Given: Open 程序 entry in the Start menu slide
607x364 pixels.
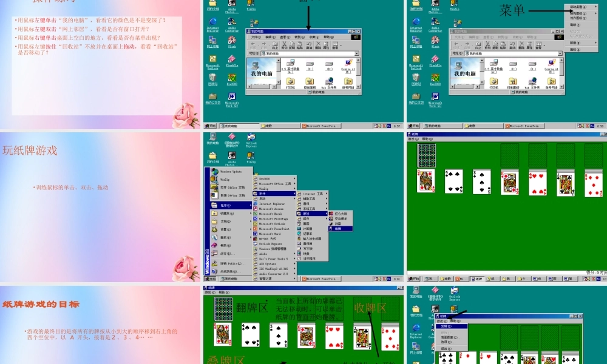Looking at the screenshot, I should click(x=231, y=206).
